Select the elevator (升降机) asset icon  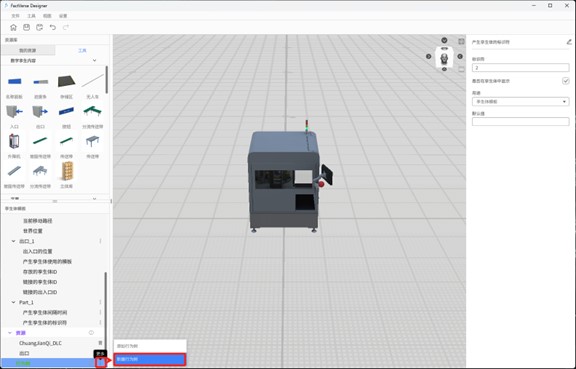pyautogui.click(x=14, y=141)
